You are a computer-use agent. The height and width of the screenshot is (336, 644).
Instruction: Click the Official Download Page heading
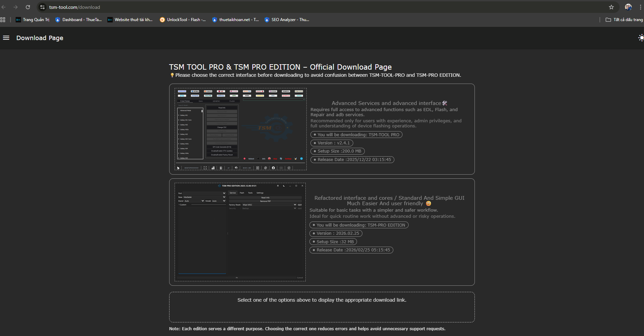(x=280, y=67)
